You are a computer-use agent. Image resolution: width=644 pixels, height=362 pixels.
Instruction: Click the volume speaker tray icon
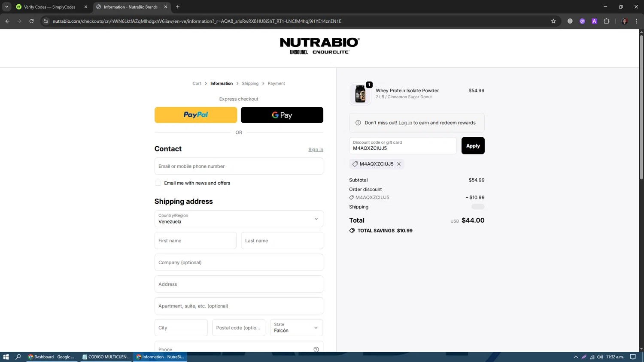point(600,357)
